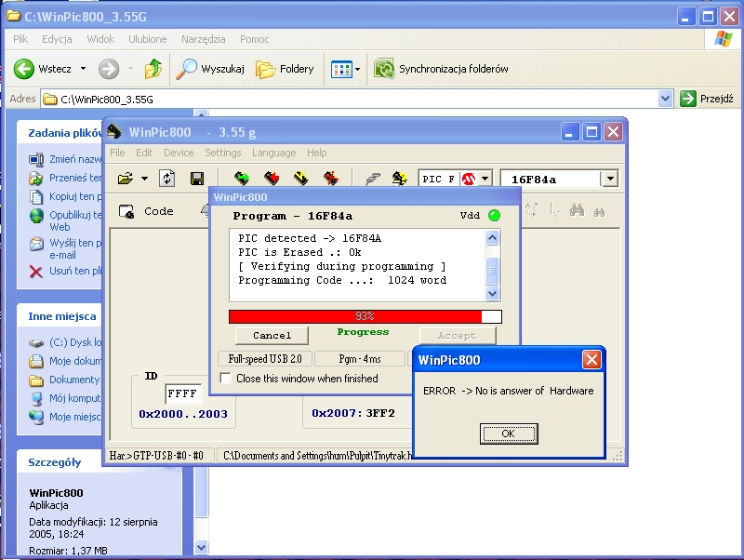Open the 16F84a device selection dropdown
Viewport: 744px width, 560px height.
click(x=610, y=179)
